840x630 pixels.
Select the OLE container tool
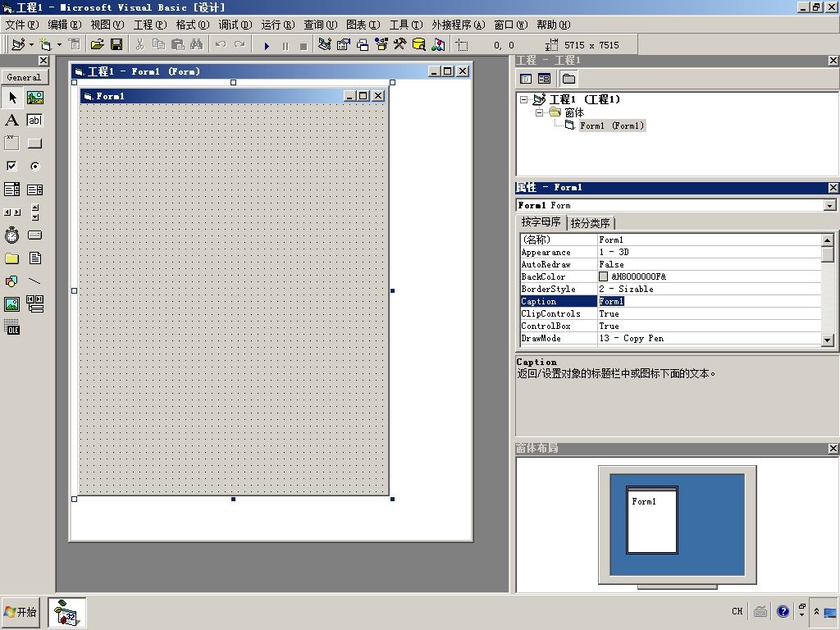[x=11, y=326]
